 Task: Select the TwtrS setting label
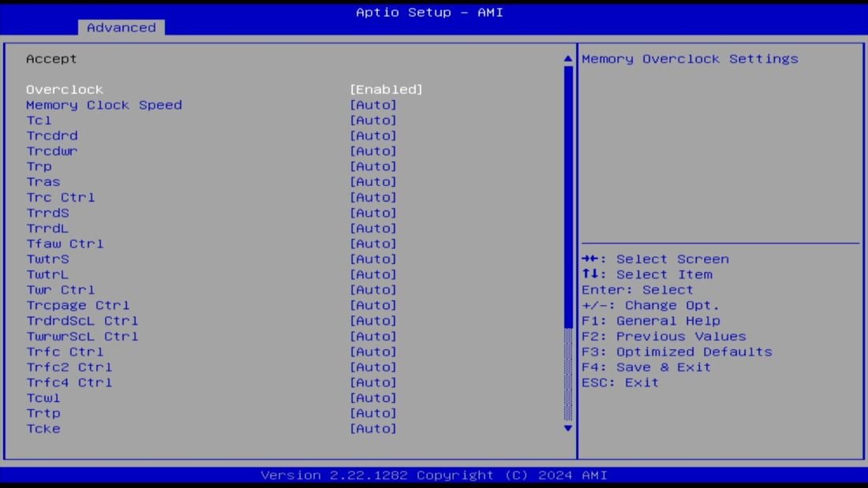[47, 259]
